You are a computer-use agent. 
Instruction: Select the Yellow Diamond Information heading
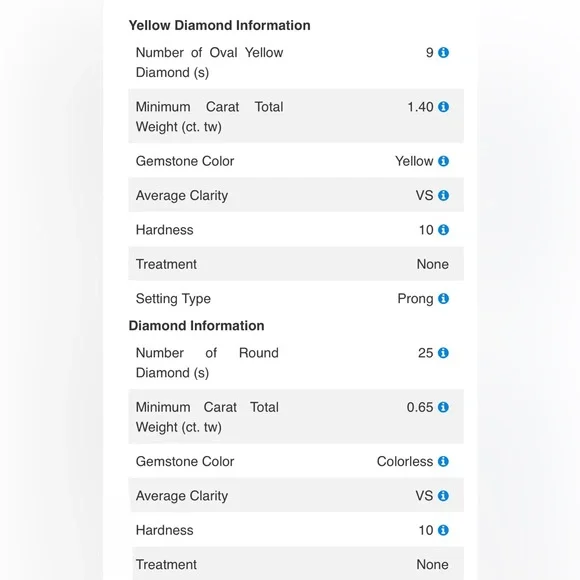(x=219, y=26)
